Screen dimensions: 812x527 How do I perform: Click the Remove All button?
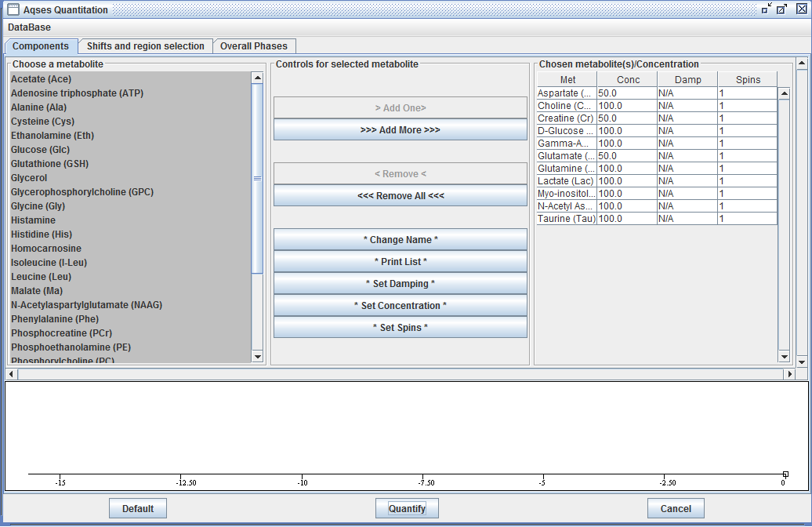coord(401,196)
